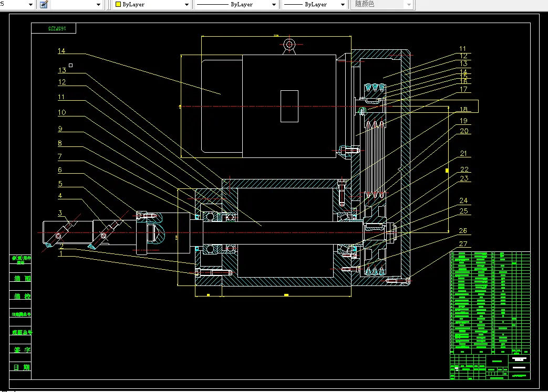548x392 pixels.
Task: Click the table style icon in toolbar
Action: pyautogui.click(x=44, y=5)
